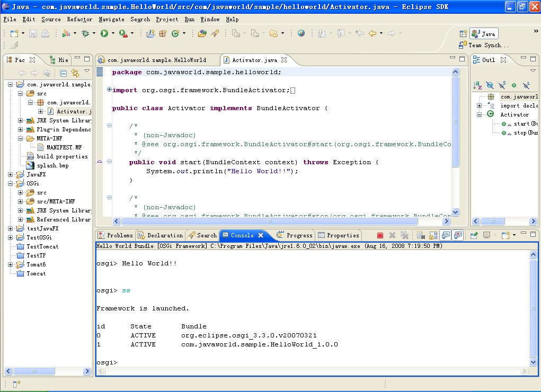Click the Show View as Fast View icon

pos(16,384)
